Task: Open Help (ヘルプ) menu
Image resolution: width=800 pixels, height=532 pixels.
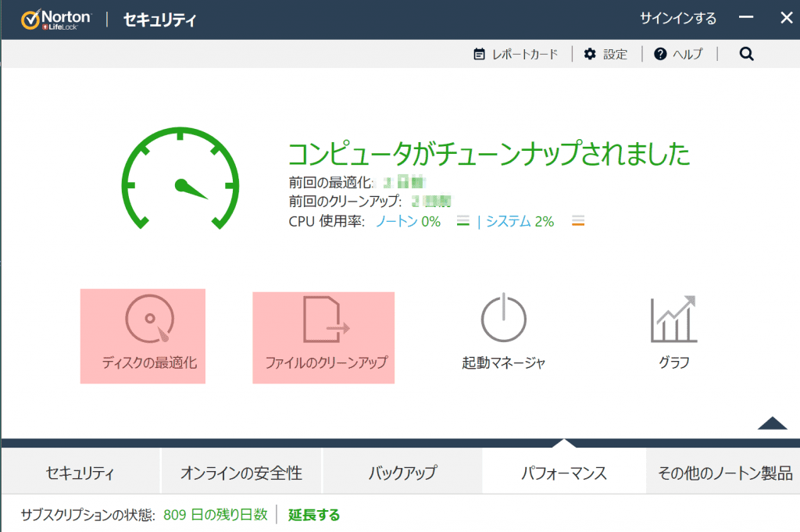Action: [678, 54]
